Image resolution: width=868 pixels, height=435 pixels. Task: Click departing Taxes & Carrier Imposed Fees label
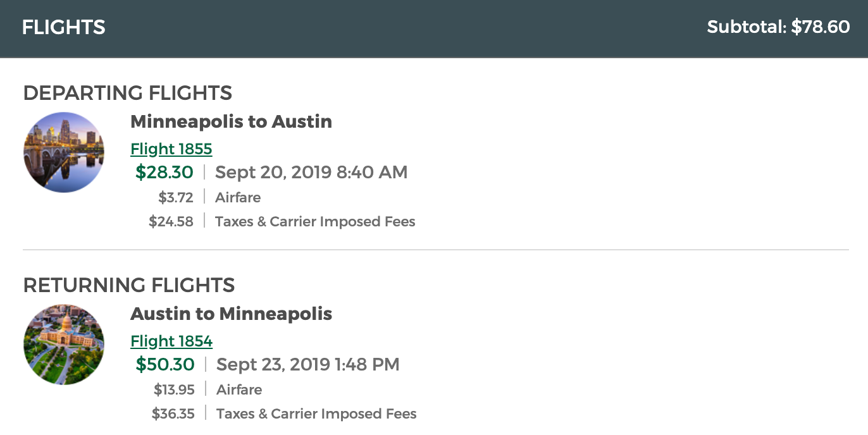[315, 221]
